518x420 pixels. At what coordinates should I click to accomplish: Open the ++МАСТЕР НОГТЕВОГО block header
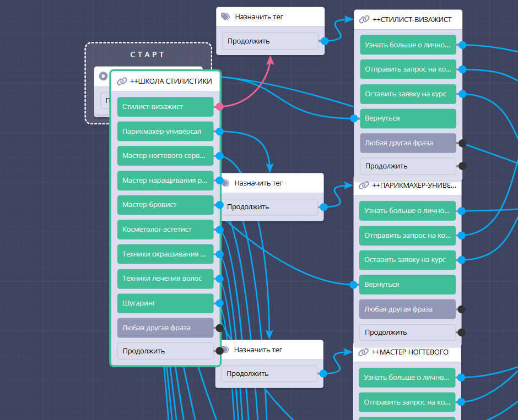coord(409,352)
